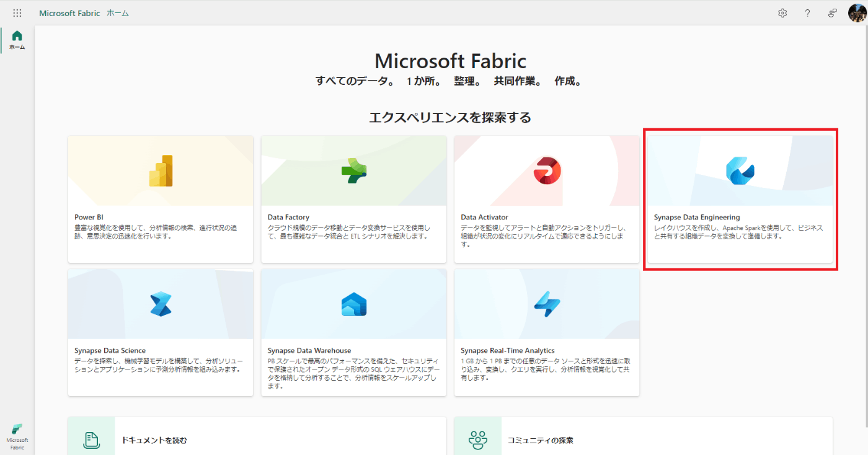Select the Power BI card title
The height and width of the screenshot is (455, 868).
coord(89,218)
